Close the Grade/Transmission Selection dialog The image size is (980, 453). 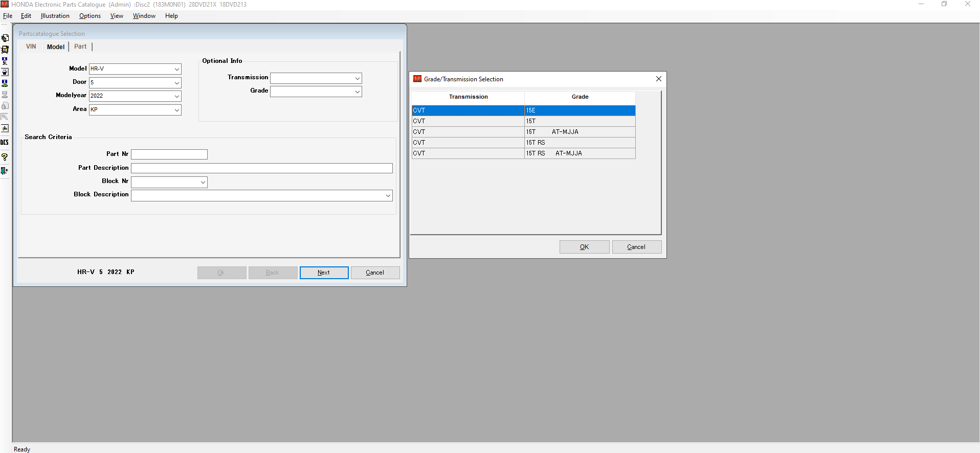click(x=659, y=79)
